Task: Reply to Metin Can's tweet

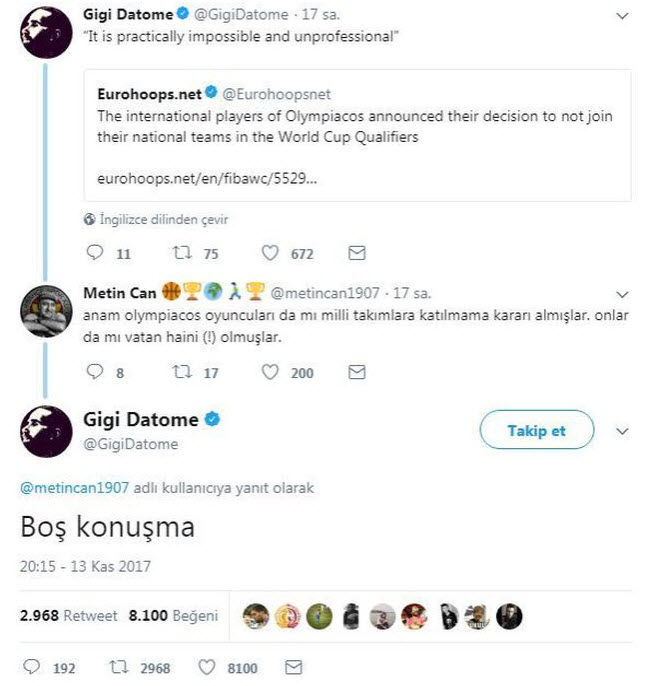Action: pos(96,372)
